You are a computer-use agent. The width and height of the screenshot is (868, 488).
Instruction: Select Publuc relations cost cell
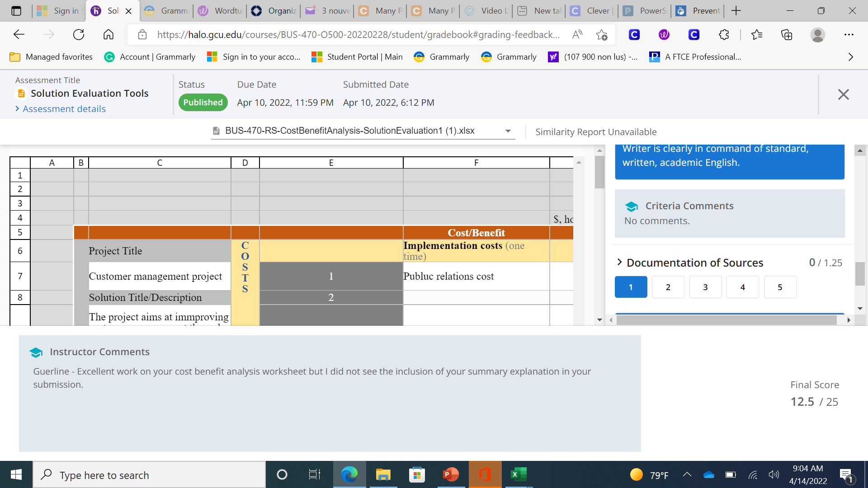476,276
